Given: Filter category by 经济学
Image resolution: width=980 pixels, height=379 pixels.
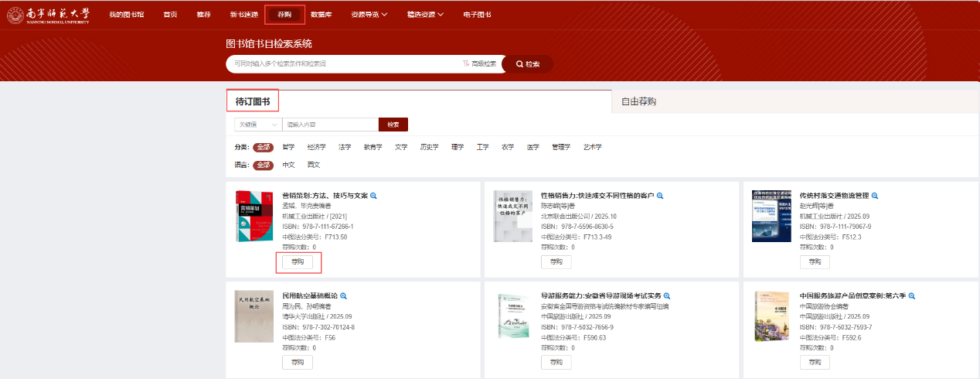Looking at the screenshot, I should [x=316, y=147].
